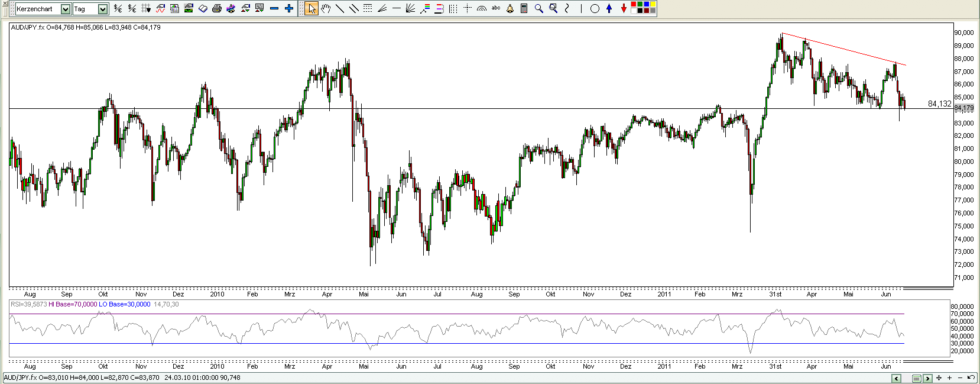Viewport: 980px width, 384px height.
Task: Print the chart using printer icon
Action: [x=217, y=8]
